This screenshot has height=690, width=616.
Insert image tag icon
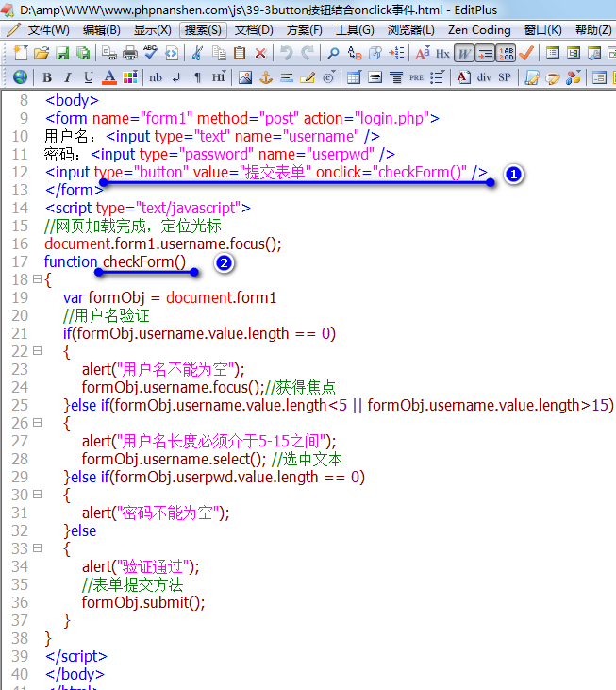click(245, 77)
